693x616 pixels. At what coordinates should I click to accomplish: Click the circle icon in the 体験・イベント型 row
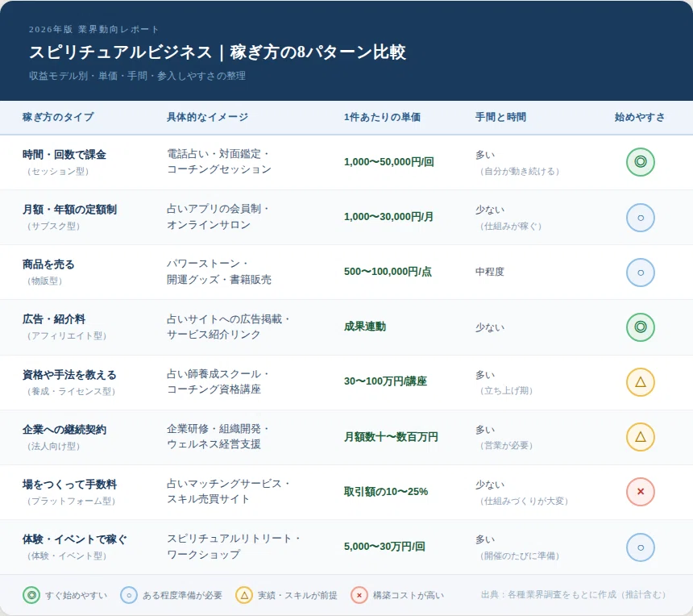click(x=640, y=547)
